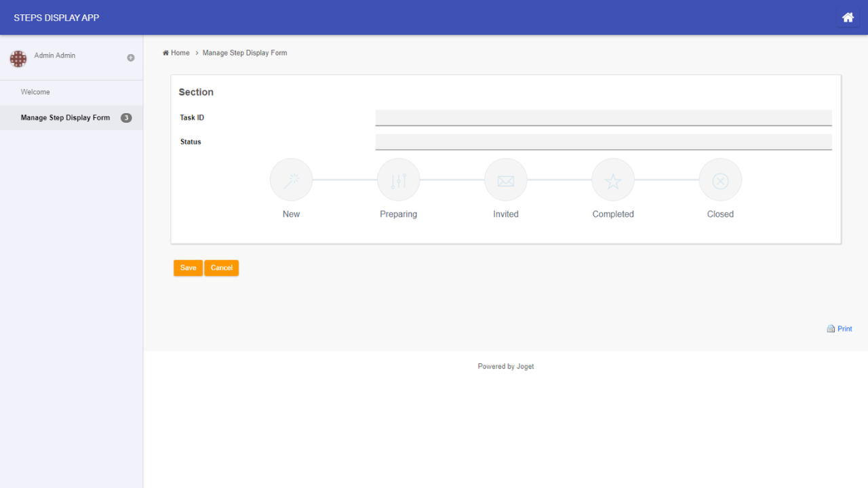Image resolution: width=868 pixels, height=488 pixels.
Task: Click the Steps Display App title
Action: [x=56, y=18]
